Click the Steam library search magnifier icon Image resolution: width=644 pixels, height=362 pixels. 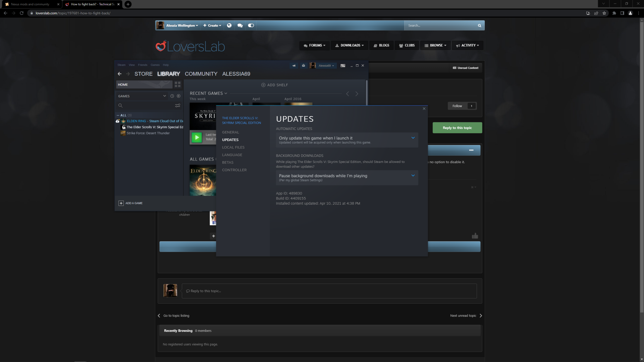(x=120, y=106)
